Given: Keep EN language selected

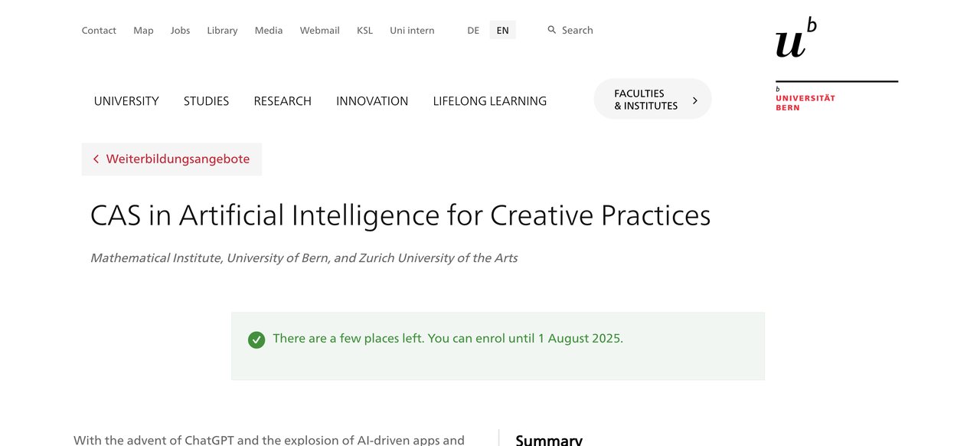Looking at the screenshot, I should (x=502, y=30).
